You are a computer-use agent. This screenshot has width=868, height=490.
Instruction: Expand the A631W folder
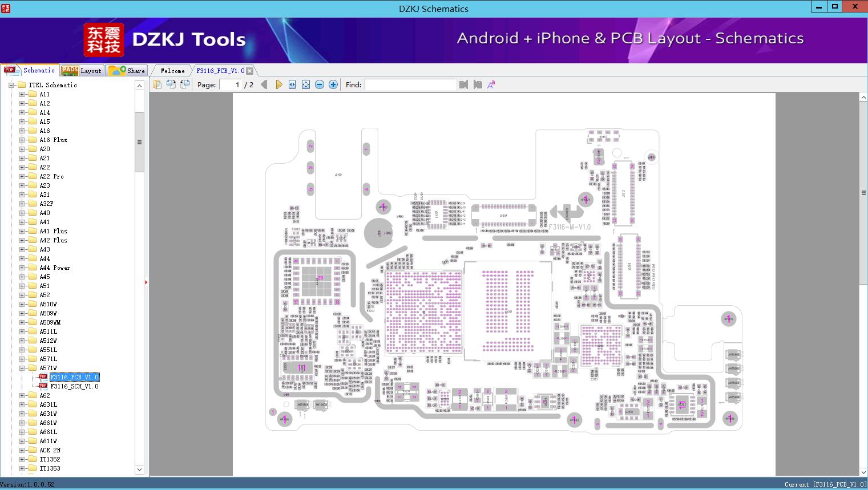pos(22,414)
